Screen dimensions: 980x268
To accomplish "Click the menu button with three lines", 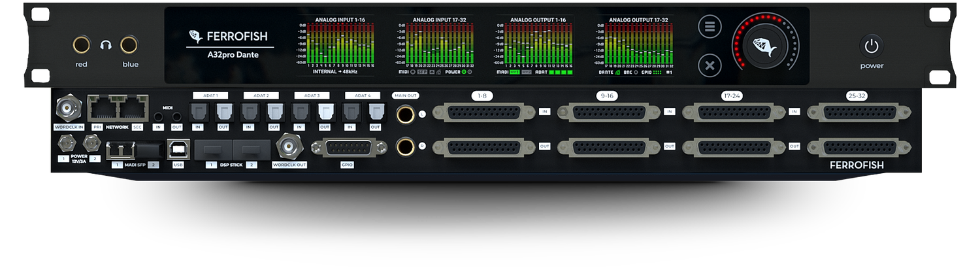I will [x=709, y=27].
